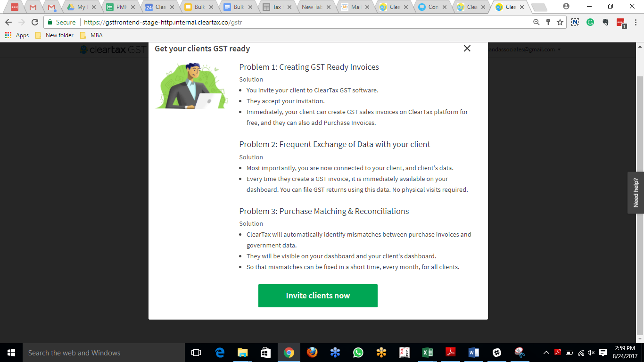
Task: Open the OneNote clipper extension
Action: [575, 22]
